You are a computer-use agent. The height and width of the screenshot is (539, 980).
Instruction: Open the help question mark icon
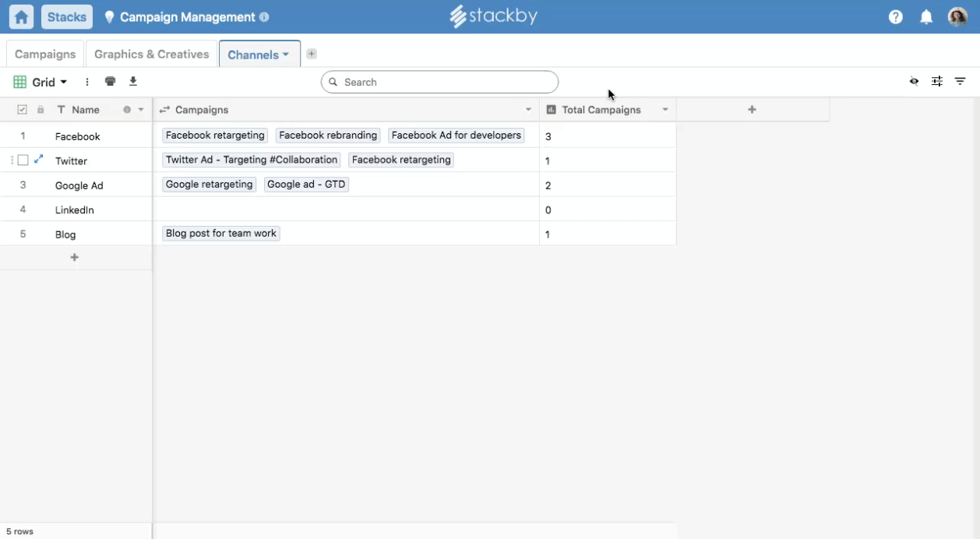[x=896, y=17]
